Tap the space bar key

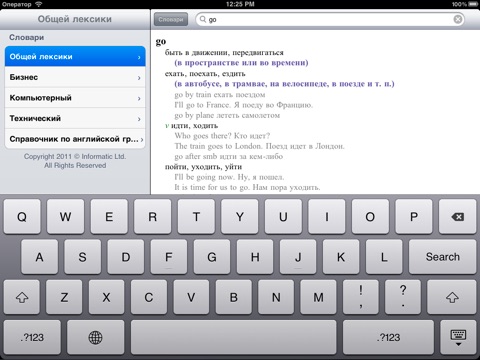tap(234, 337)
